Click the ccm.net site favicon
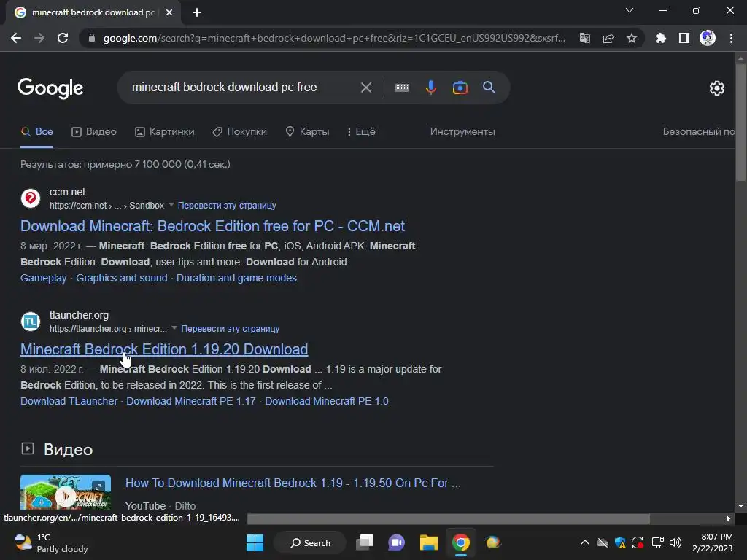747x560 pixels. coord(31,198)
